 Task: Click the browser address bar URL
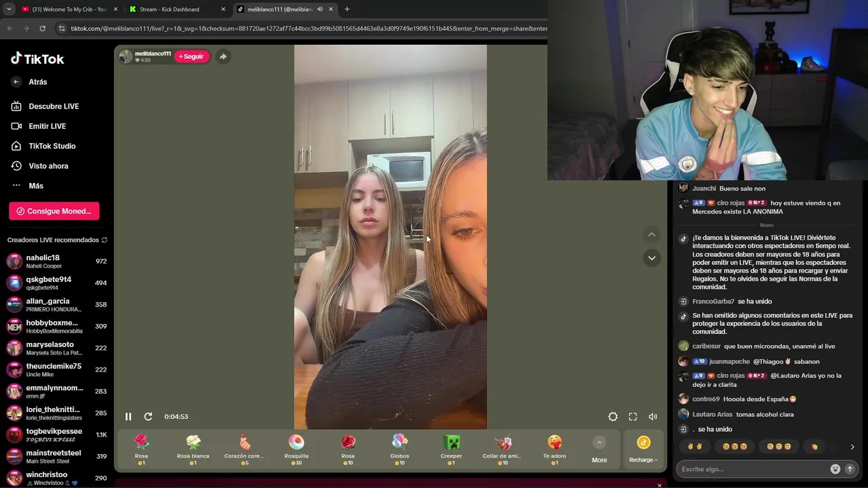[309, 28]
